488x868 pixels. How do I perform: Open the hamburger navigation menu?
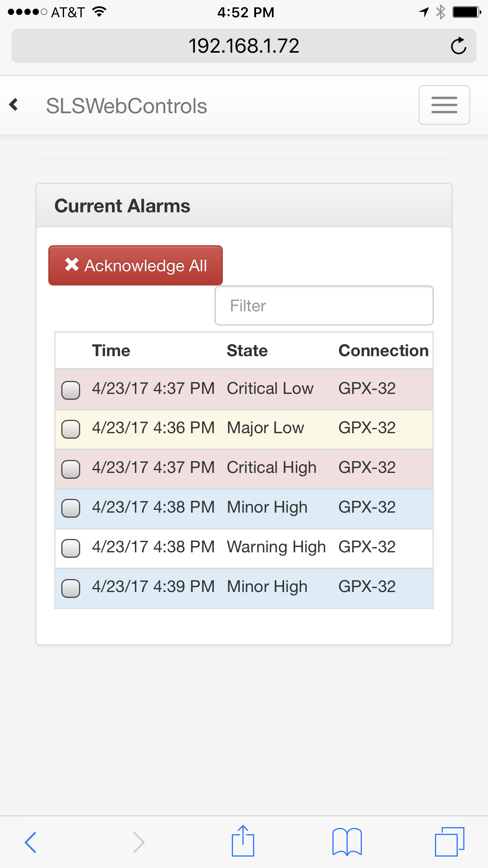(444, 105)
